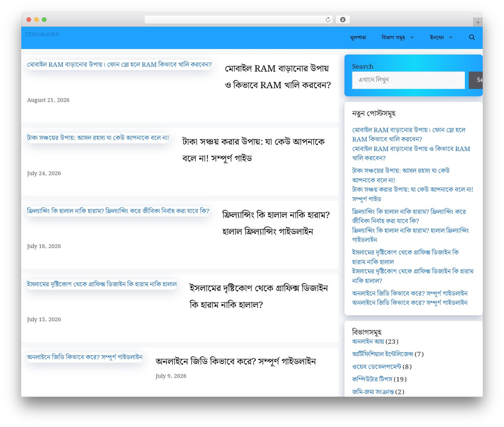
Task: Open sidebar link ending 'বলে না! সম্পূর্ণ গাইড'
Action: 413,194
